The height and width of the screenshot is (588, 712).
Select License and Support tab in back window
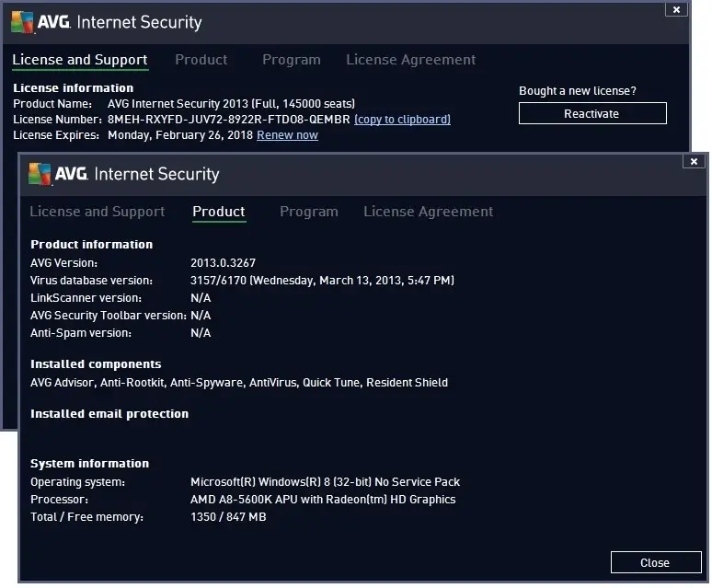click(x=80, y=60)
